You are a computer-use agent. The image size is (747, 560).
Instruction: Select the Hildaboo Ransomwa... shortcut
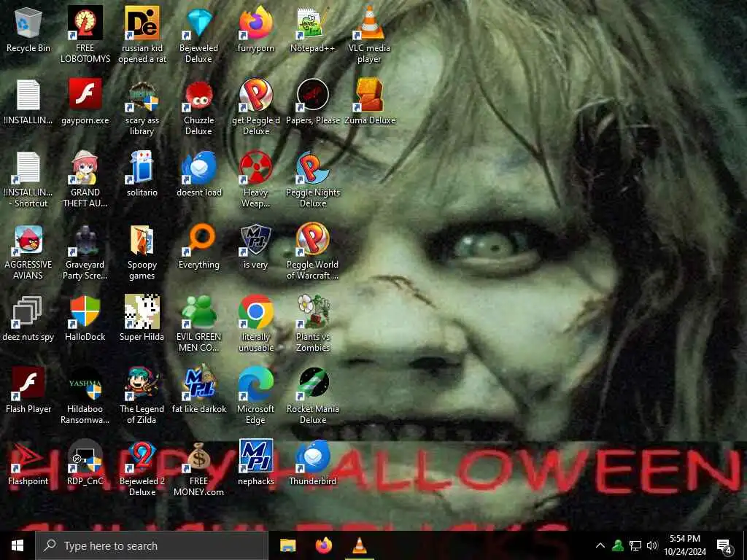point(85,384)
